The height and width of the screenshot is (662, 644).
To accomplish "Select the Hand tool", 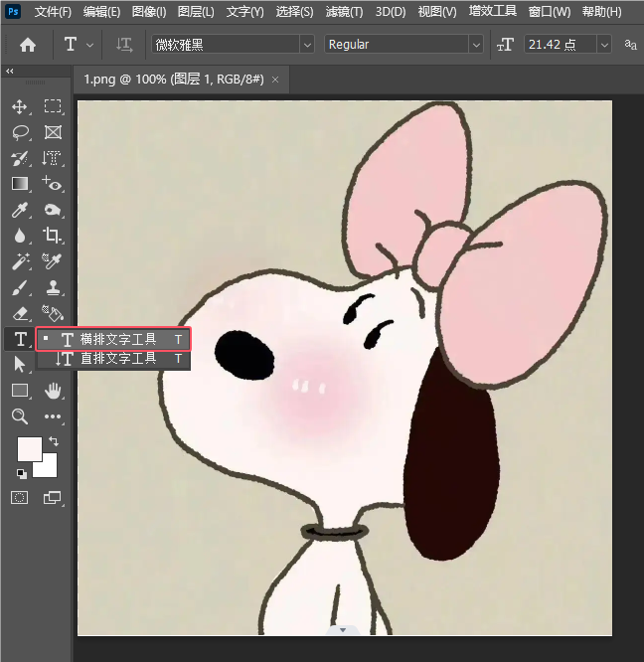I will pos(53,391).
